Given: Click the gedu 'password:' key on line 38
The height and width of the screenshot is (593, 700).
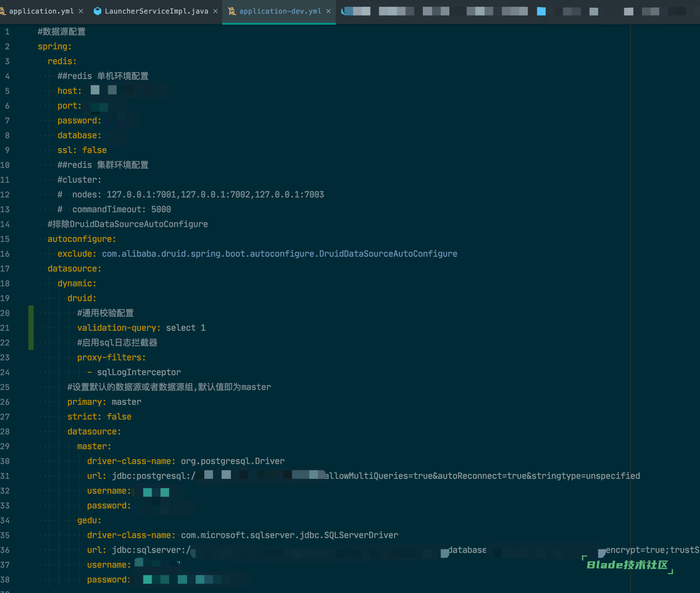Looking at the screenshot, I should 109,579.
